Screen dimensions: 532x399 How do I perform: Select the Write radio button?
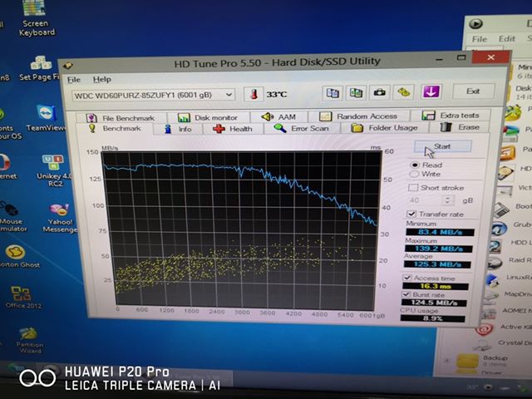[x=415, y=175]
